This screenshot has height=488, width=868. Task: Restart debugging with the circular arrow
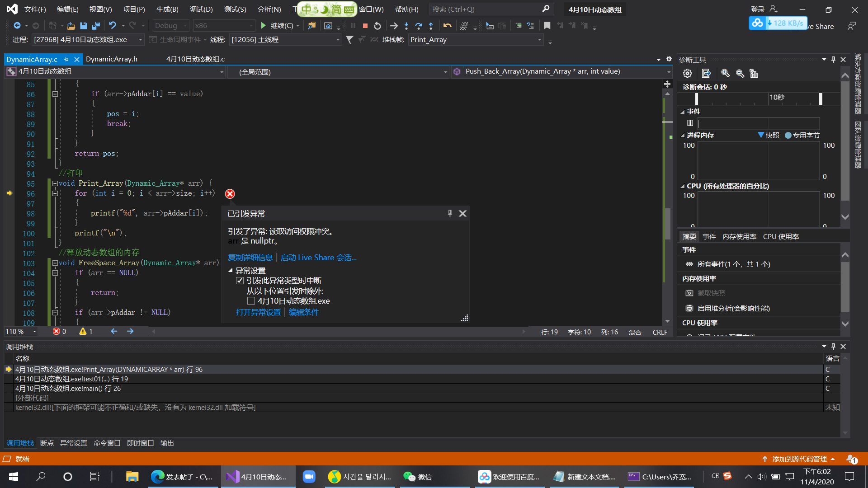tap(377, 26)
